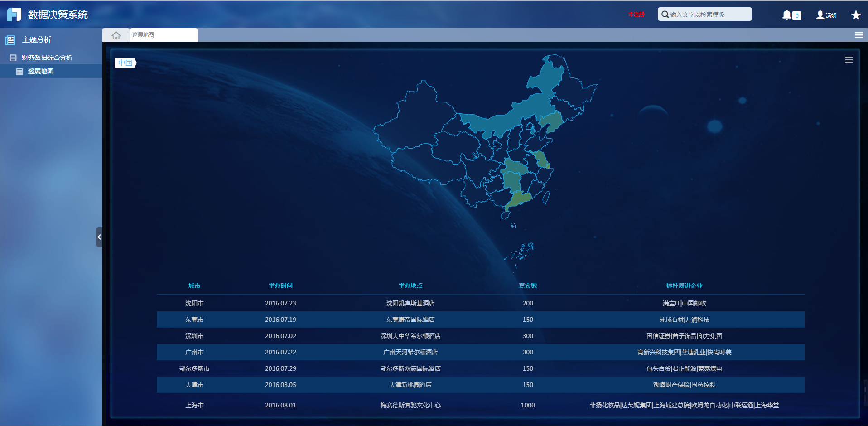Click the 高新兴科技集团|燕塘乳业|快尚时装 cell
The height and width of the screenshot is (426, 868).
click(684, 352)
